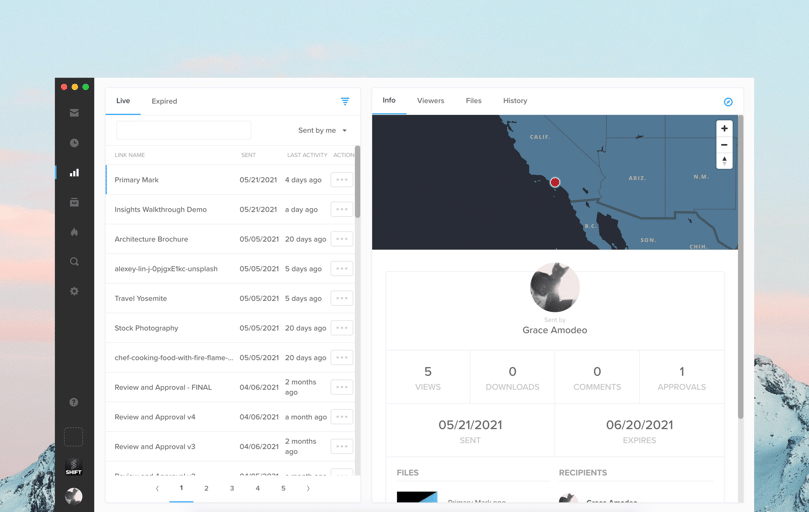Click the 0 DOWNLOADS stat
The image size is (809, 512).
tap(512, 377)
